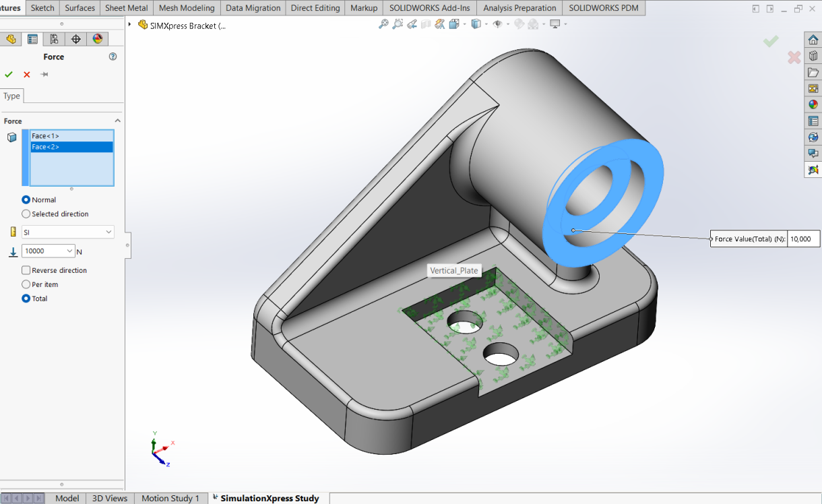Viewport: 822px width, 504px height.
Task: Click the green OK checkmark in Force panel
Action: [x=9, y=75]
